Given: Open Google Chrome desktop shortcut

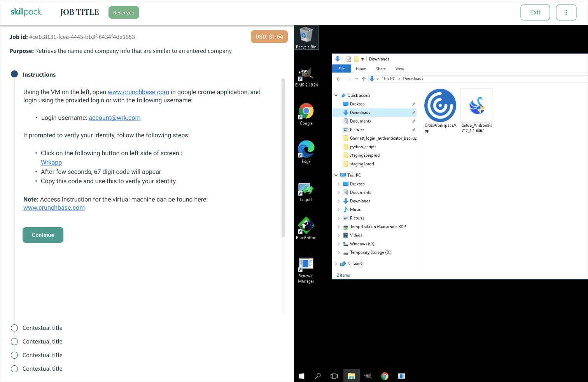Looking at the screenshot, I should coord(306,114).
